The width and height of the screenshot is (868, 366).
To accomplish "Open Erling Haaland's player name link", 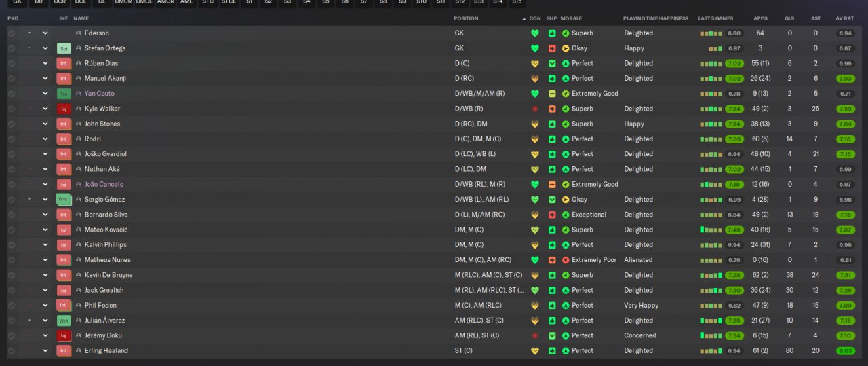I will (x=106, y=351).
